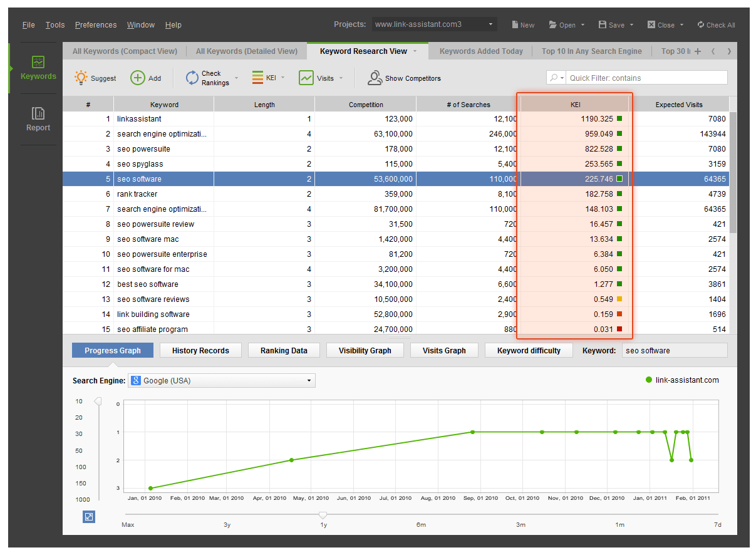The height and width of the screenshot is (555, 756).
Task: Sort by the Length column header
Action: coord(264,105)
